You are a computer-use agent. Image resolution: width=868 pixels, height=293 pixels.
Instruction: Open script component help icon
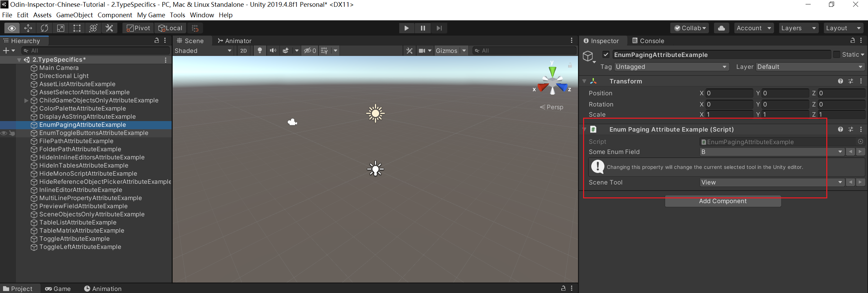point(840,129)
